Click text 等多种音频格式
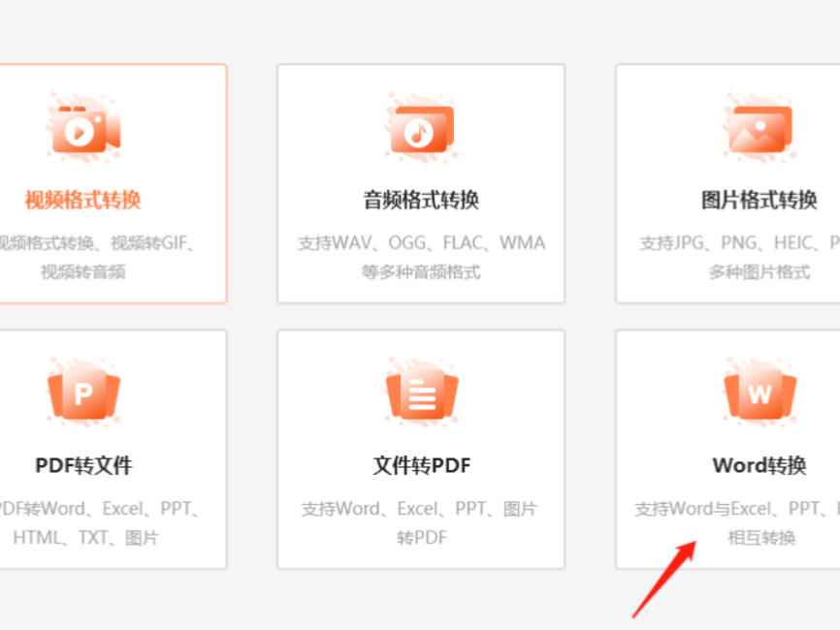 coord(421,272)
